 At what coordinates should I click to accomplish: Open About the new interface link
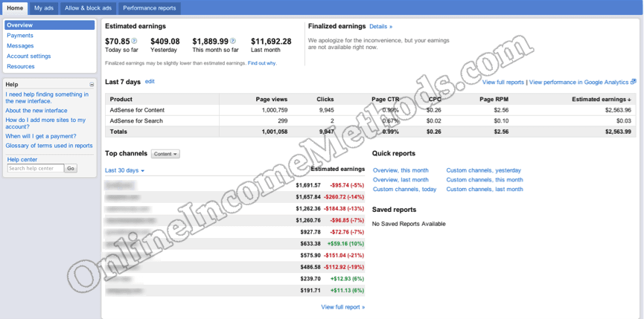[x=36, y=111]
